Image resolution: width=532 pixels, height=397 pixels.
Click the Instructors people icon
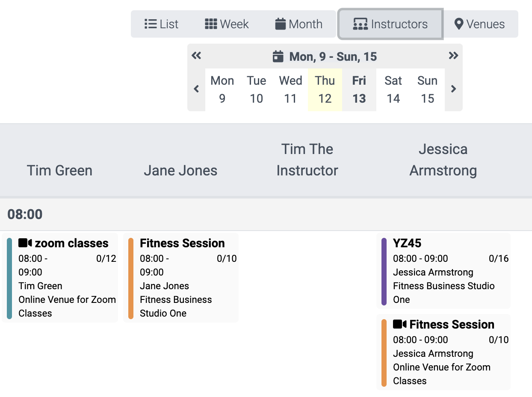coord(361,24)
